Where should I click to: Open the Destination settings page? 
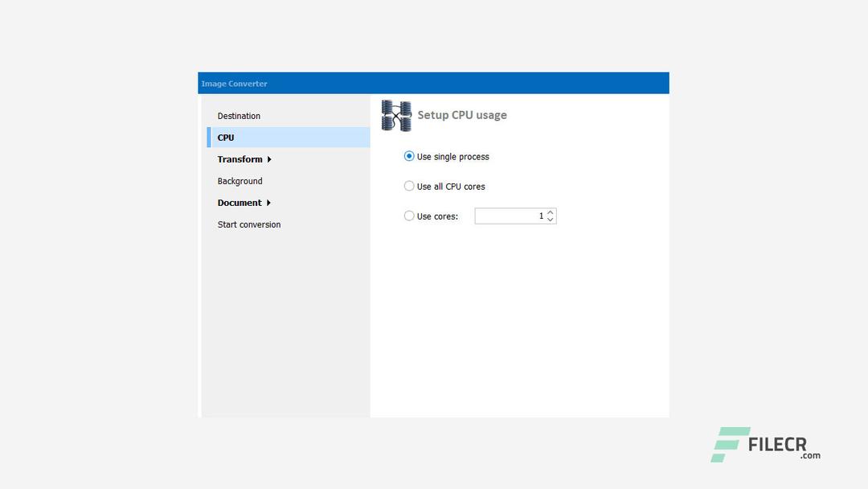click(x=239, y=116)
